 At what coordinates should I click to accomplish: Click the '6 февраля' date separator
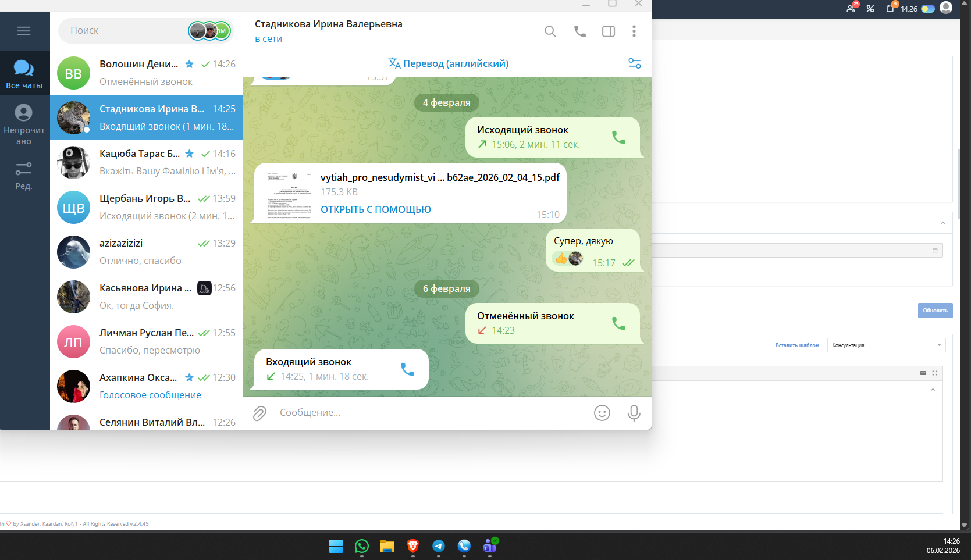pyautogui.click(x=447, y=289)
